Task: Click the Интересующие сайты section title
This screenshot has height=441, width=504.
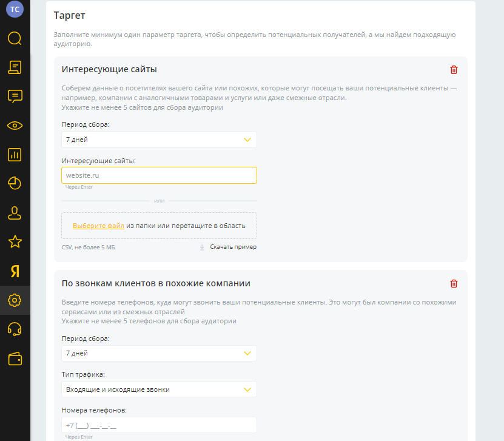Action: (109, 69)
